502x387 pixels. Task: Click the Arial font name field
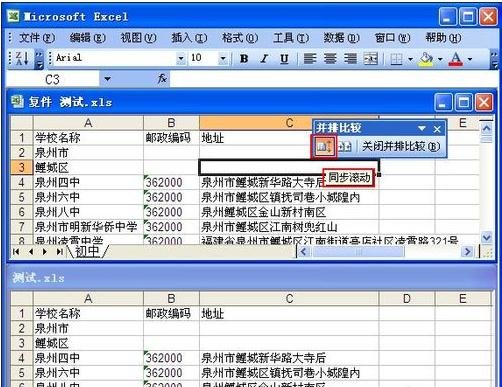point(115,58)
